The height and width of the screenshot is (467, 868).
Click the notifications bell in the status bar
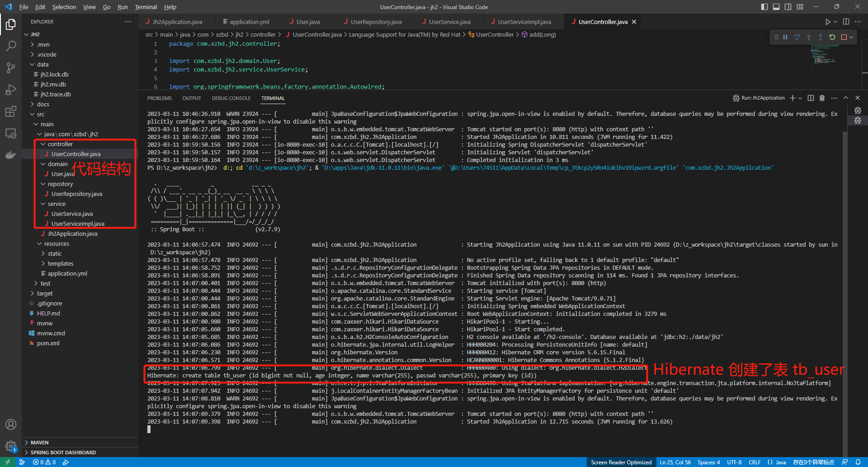(858, 462)
